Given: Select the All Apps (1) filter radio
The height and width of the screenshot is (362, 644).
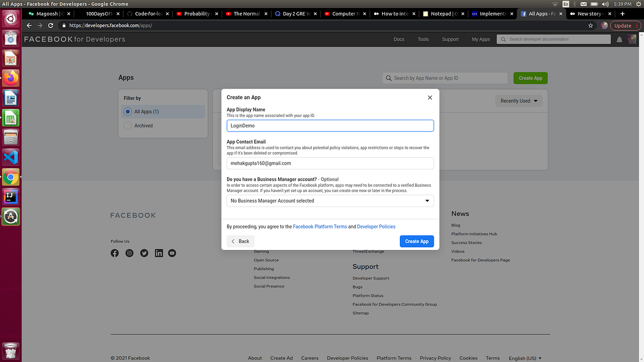Looking at the screenshot, I should pyautogui.click(x=127, y=112).
